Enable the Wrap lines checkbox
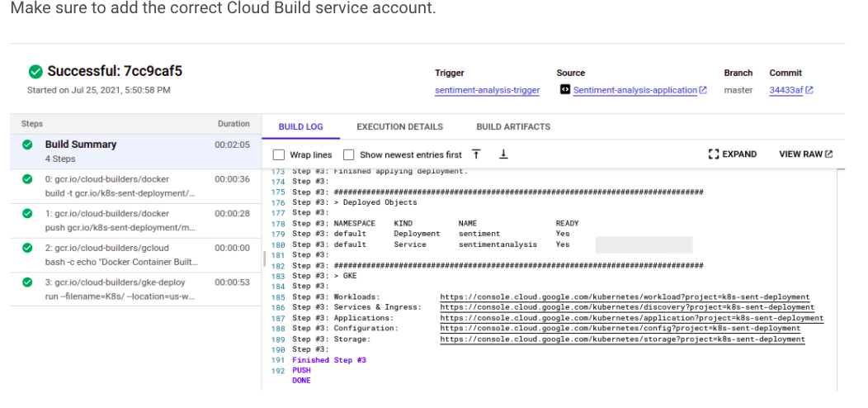The height and width of the screenshot is (408, 868). (279, 154)
